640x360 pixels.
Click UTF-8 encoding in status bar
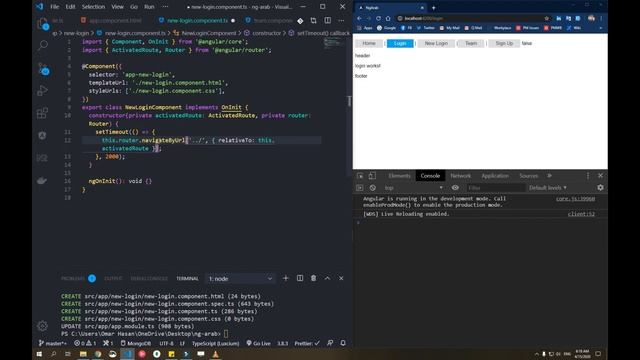(166, 343)
